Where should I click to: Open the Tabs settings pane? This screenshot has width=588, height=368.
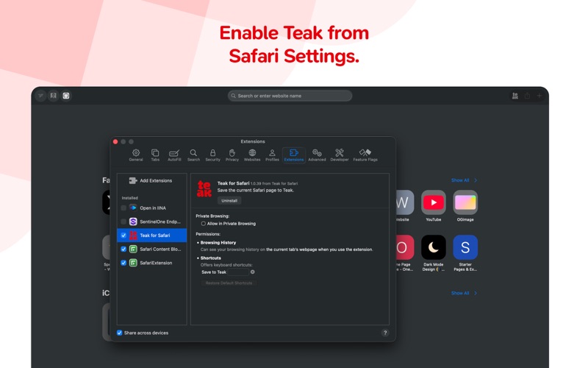tap(155, 155)
